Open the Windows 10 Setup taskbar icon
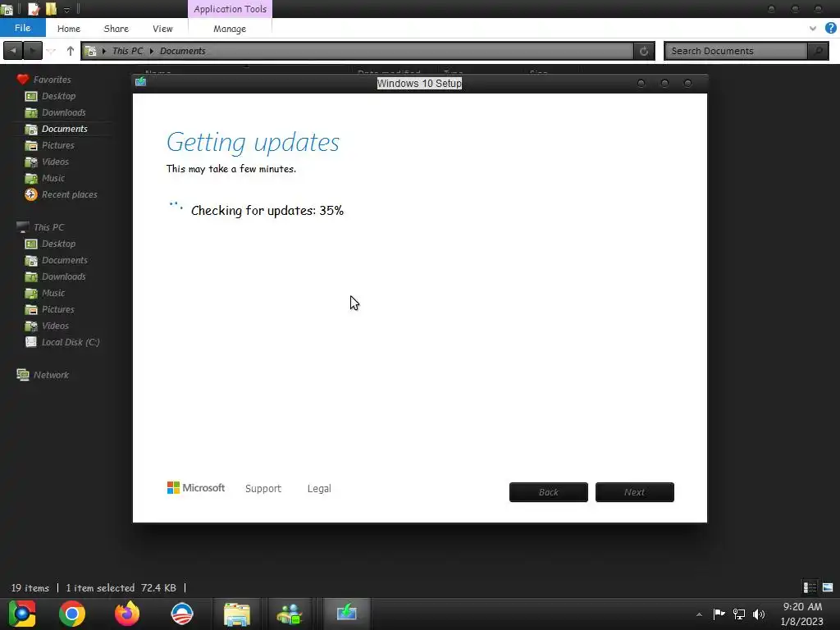The width and height of the screenshot is (840, 630). point(347,614)
